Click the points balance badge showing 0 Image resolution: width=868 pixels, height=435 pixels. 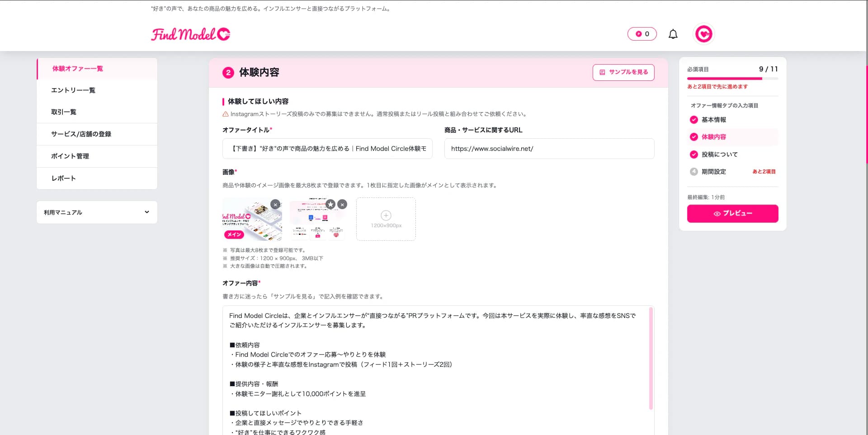coord(642,34)
